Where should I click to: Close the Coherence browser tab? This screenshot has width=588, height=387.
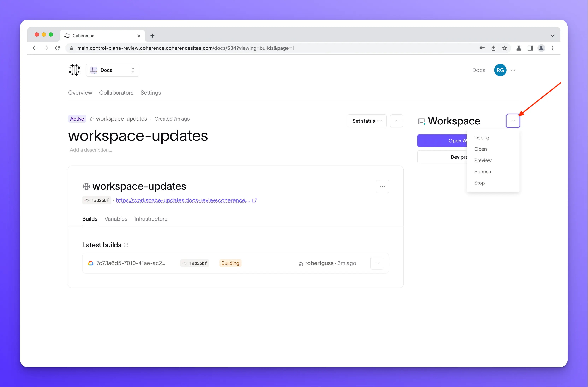(139, 36)
